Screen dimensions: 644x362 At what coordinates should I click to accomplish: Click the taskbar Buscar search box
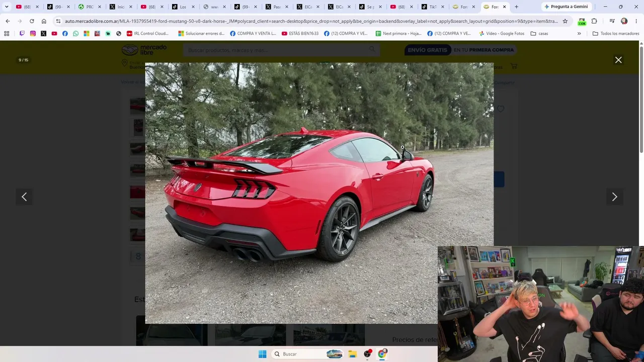pos(307,354)
